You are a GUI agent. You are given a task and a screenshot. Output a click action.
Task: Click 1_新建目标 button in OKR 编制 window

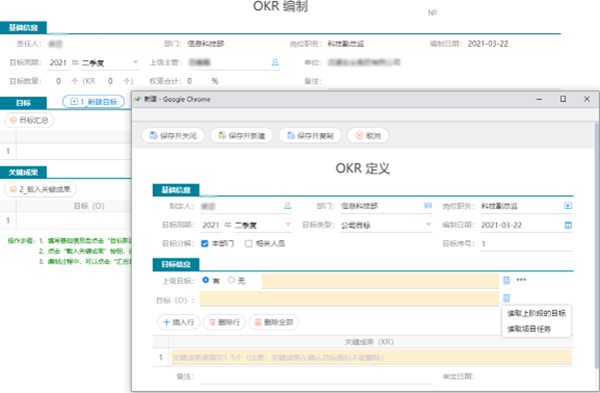[x=93, y=102]
